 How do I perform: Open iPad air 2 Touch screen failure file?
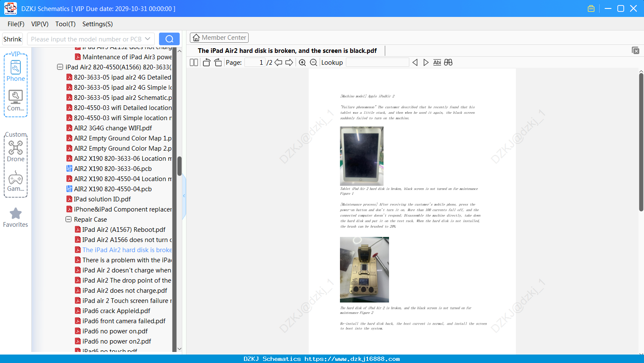point(123,301)
